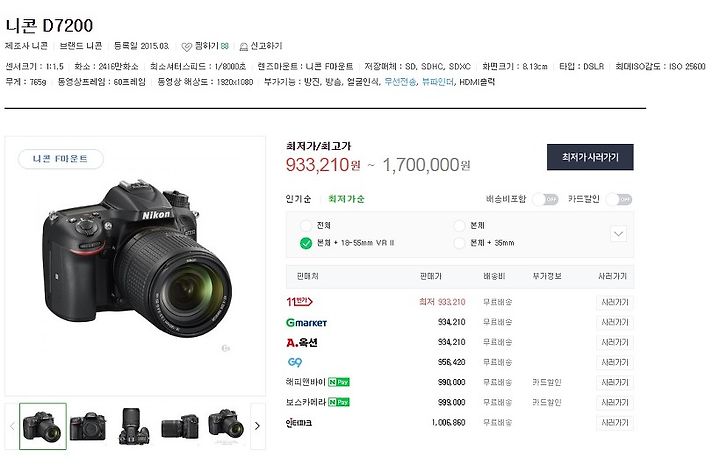Viewport: 720px width, 472px height.
Task: Show the next thumbnails with the right arrow
Action: [258, 426]
